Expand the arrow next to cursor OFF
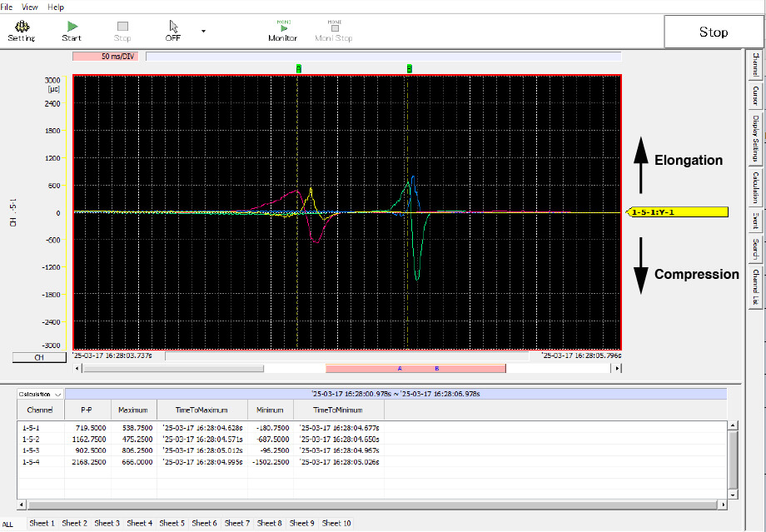The width and height of the screenshot is (766, 532). (203, 32)
